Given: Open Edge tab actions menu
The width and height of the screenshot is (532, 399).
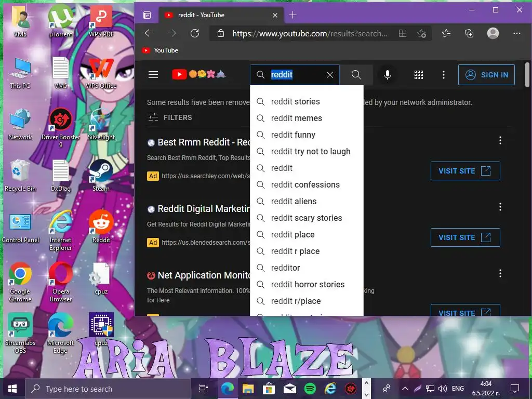Looking at the screenshot, I should point(147,15).
